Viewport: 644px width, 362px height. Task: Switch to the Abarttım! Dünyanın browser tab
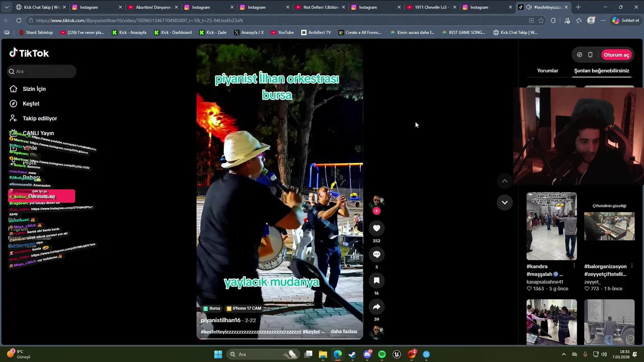[152, 7]
